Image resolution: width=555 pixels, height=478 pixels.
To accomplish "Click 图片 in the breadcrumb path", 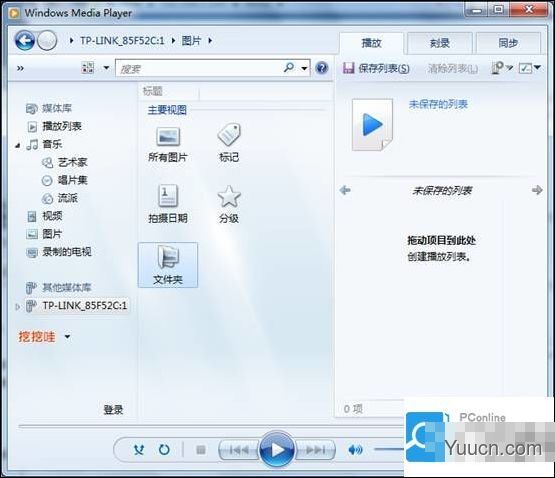I will coord(191,41).
